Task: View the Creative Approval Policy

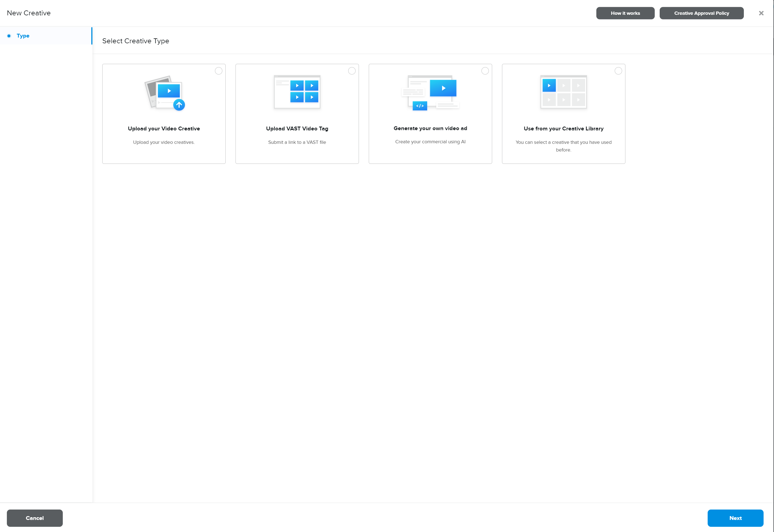Action: (x=701, y=13)
